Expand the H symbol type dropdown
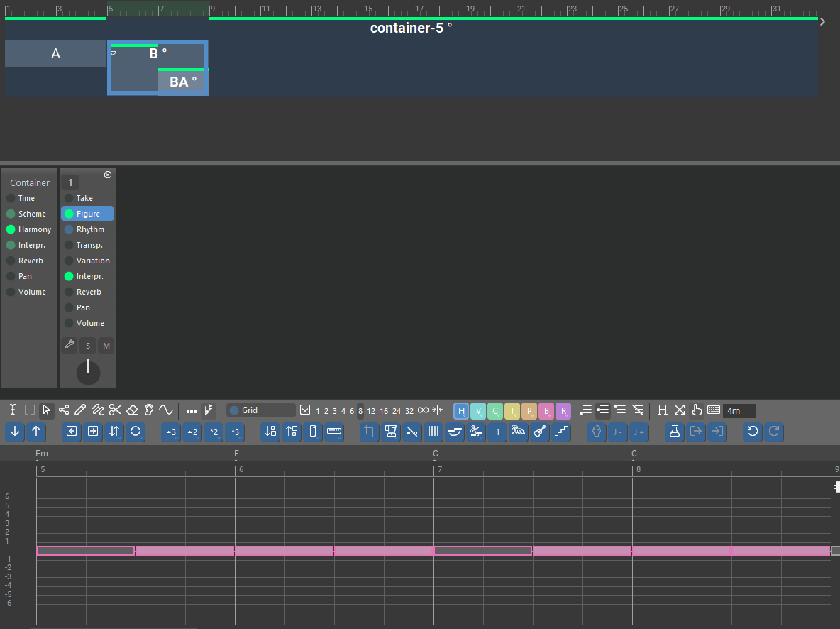 (x=461, y=410)
